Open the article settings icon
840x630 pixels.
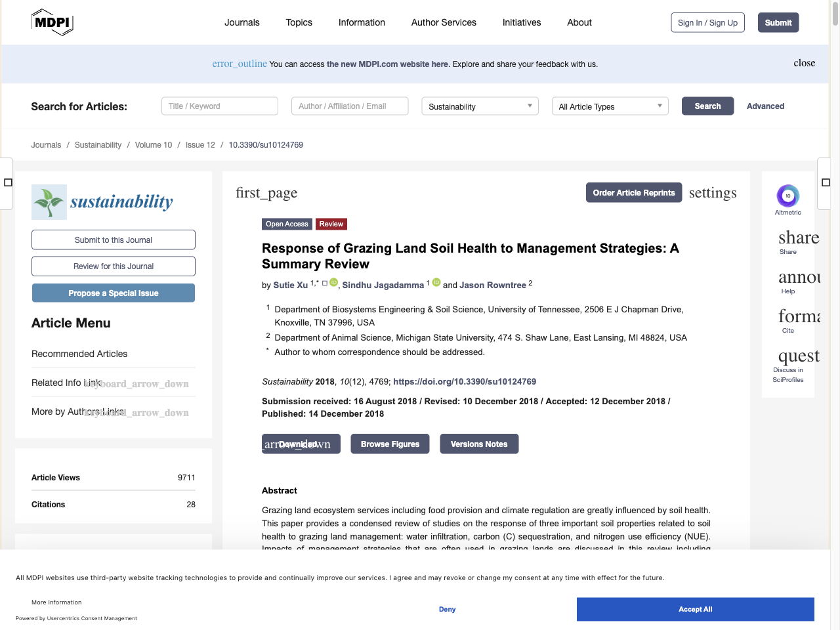tap(713, 192)
